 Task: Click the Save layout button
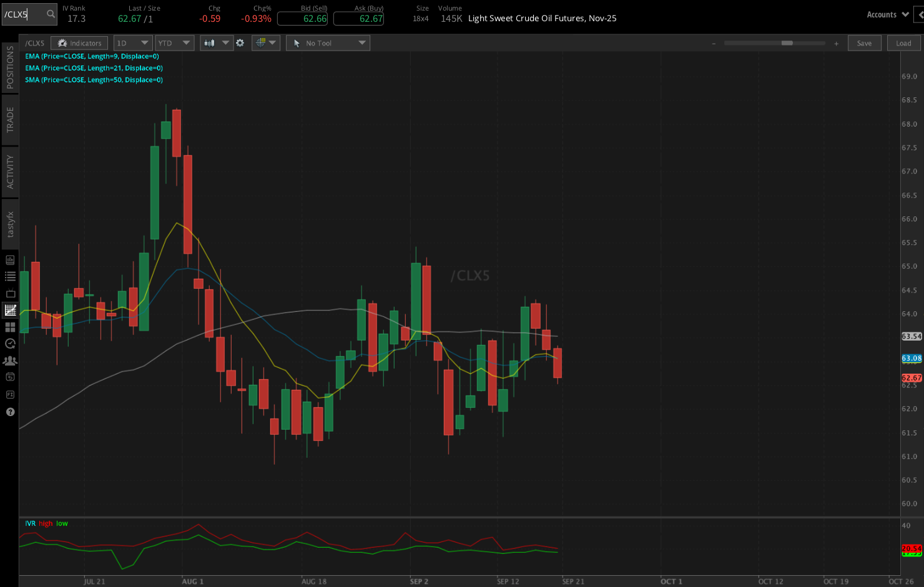[x=865, y=43]
